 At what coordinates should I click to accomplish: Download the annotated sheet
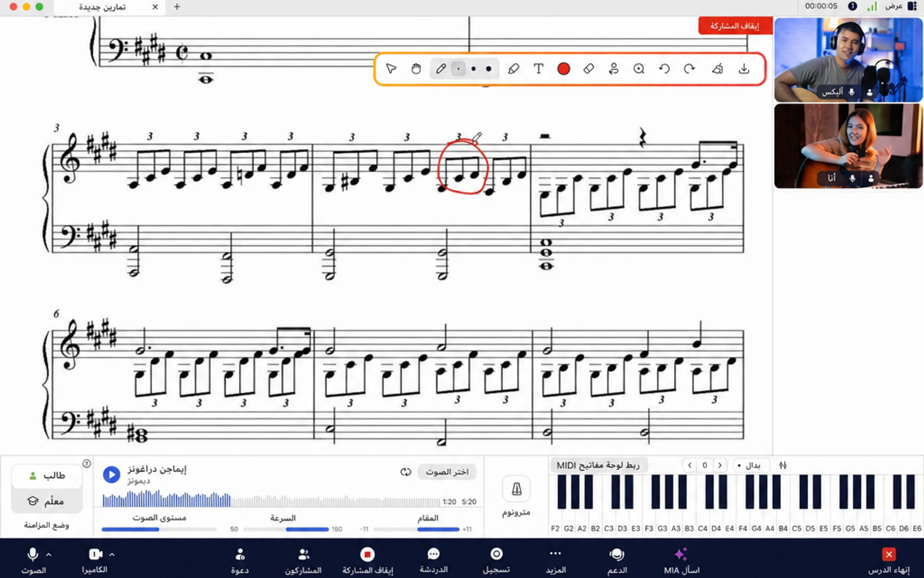744,69
